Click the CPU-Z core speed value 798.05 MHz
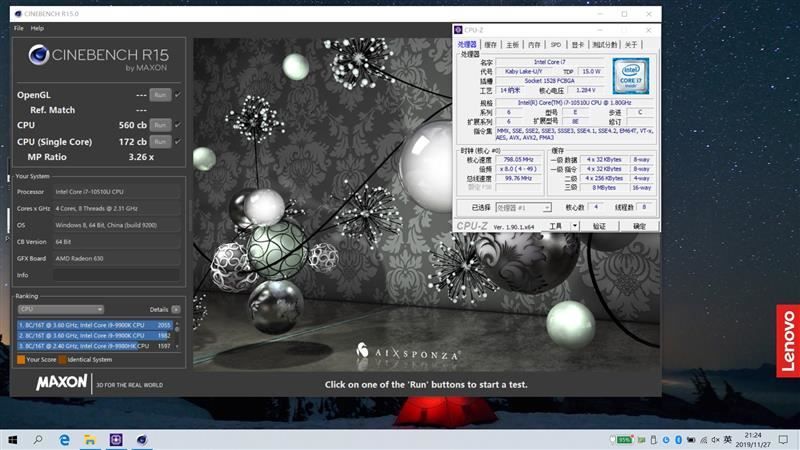This screenshot has height=450, width=800. coord(518,160)
